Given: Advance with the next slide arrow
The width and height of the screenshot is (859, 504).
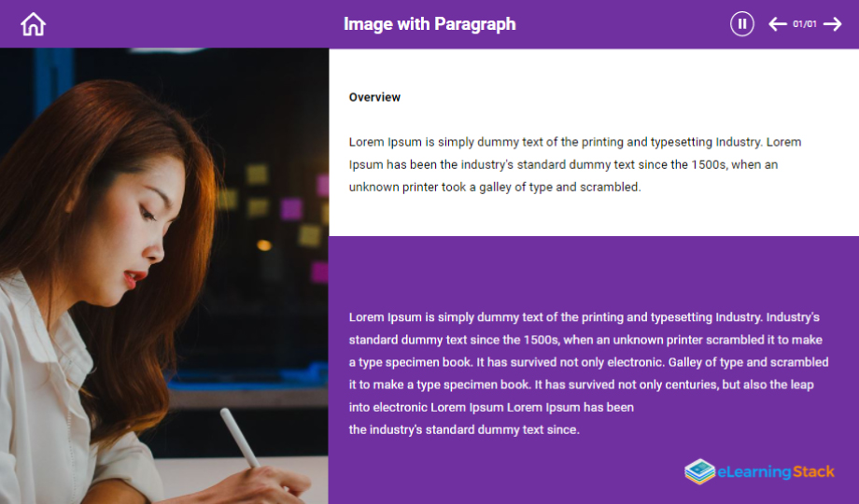Looking at the screenshot, I should [x=832, y=24].
